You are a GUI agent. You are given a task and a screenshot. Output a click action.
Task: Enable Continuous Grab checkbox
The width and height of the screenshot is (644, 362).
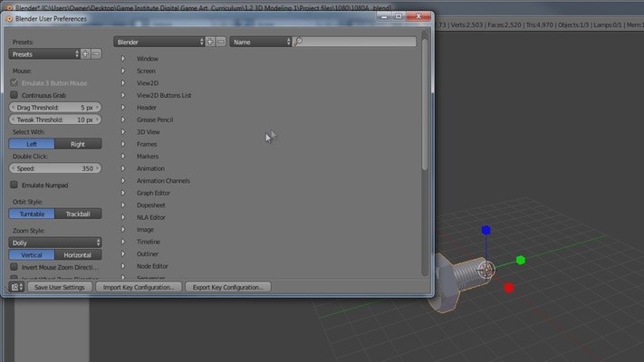[14, 95]
